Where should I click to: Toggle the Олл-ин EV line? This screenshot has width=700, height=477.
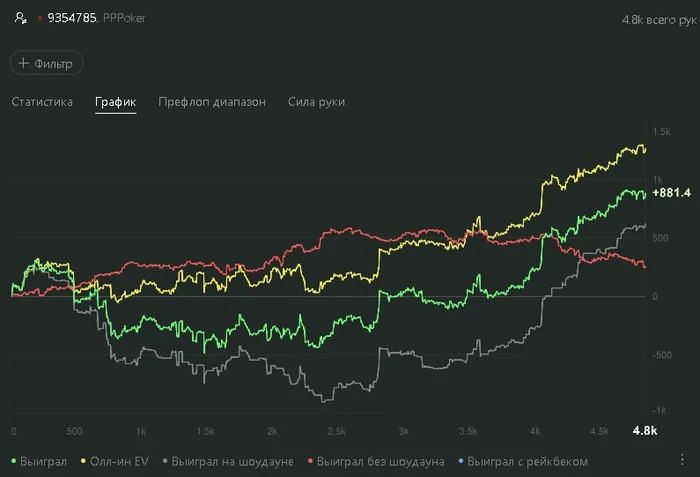click(x=118, y=462)
